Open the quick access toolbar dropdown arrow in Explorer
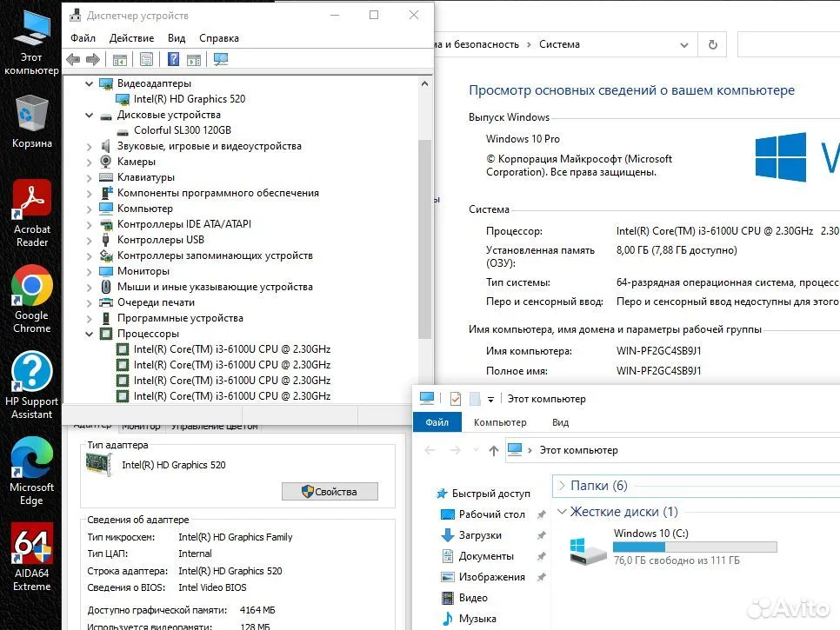The width and height of the screenshot is (840, 630). [490, 400]
